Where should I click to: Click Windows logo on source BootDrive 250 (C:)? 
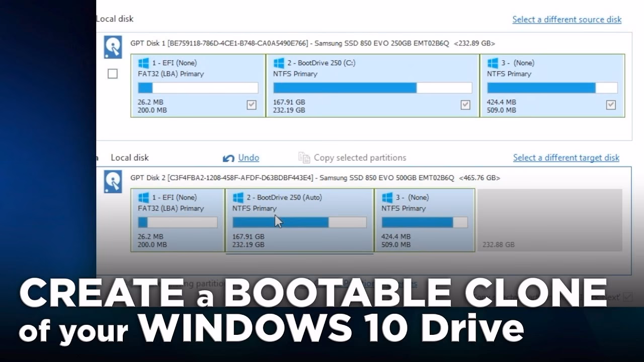279,63
